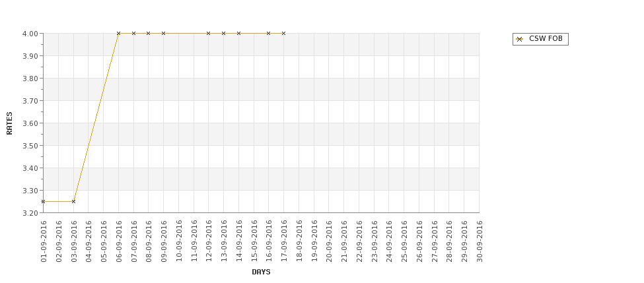Click the 3.50 y-axis label
Image resolution: width=644 pixels, height=283 pixels.
click(30, 146)
